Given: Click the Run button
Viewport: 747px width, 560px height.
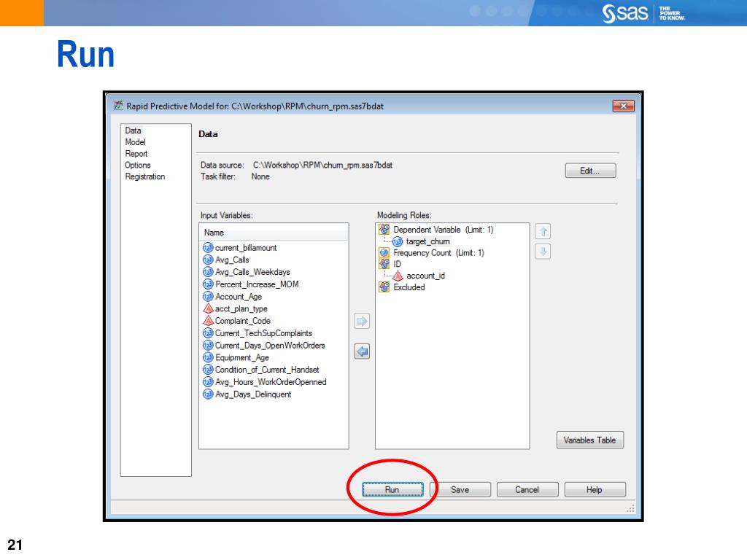Looking at the screenshot, I should point(392,489).
